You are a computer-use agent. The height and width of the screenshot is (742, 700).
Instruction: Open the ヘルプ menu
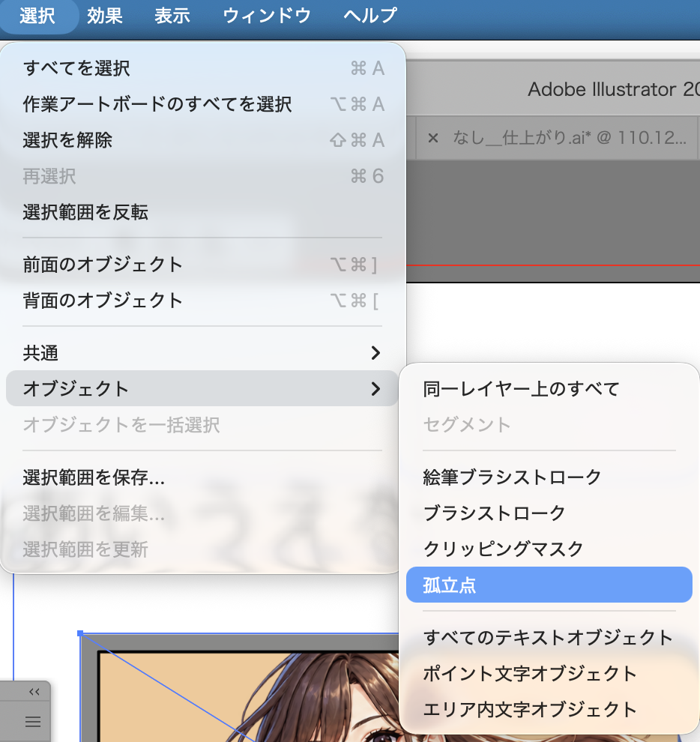pos(370,16)
